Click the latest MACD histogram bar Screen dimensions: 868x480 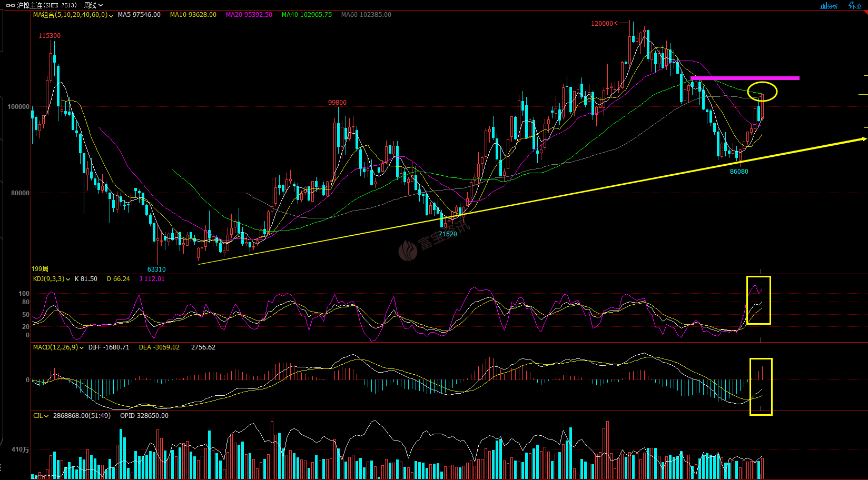tap(762, 373)
